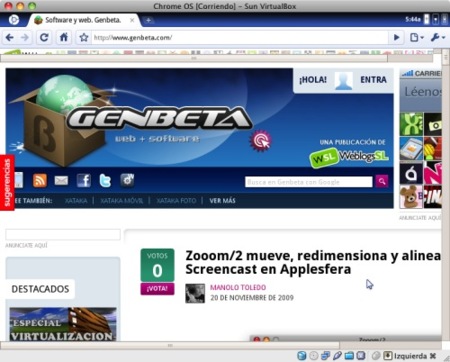Click the user avatar silhouette
This screenshot has width=450, height=362.
coord(343,81)
